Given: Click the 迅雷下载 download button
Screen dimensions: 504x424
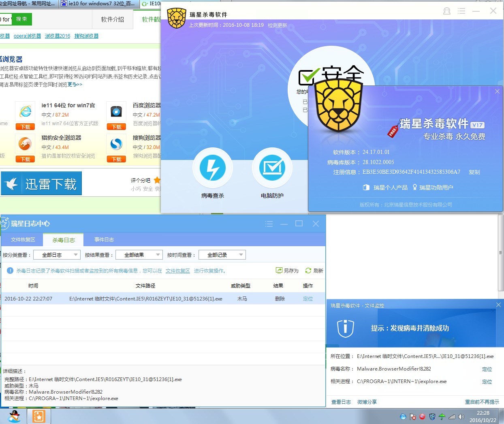Looking at the screenshot, I should [41, 183].
